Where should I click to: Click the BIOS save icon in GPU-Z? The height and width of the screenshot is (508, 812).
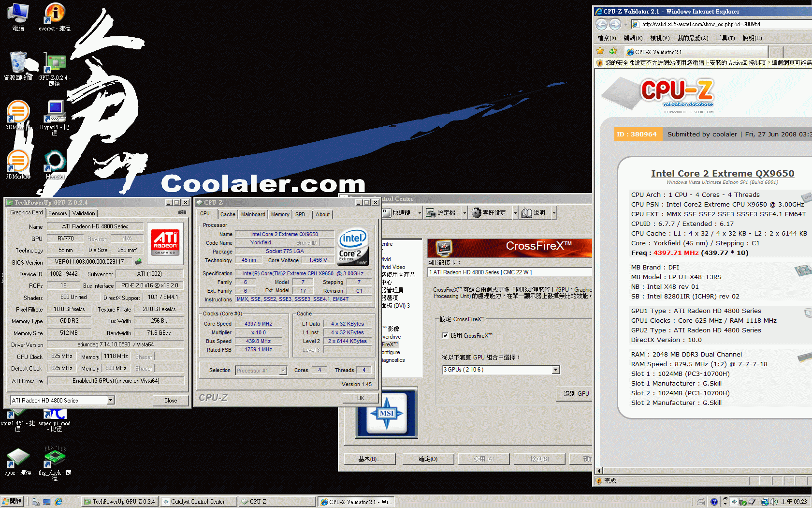(138, 262)
